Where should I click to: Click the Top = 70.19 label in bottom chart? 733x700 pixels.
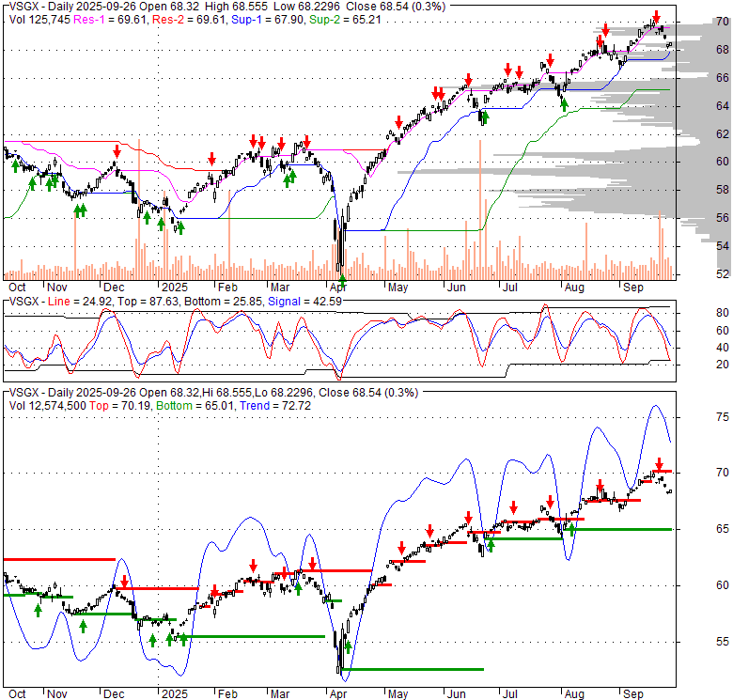120,406
